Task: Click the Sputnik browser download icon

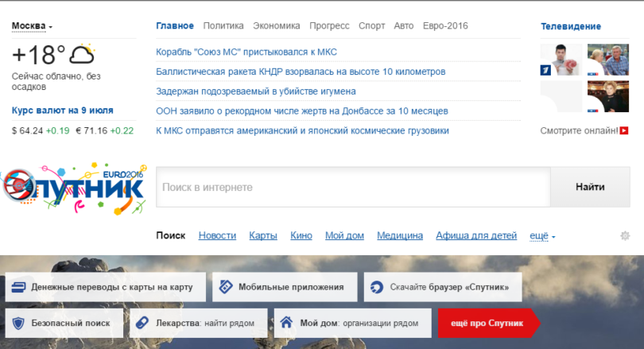Action: click(x=377, y=287)
